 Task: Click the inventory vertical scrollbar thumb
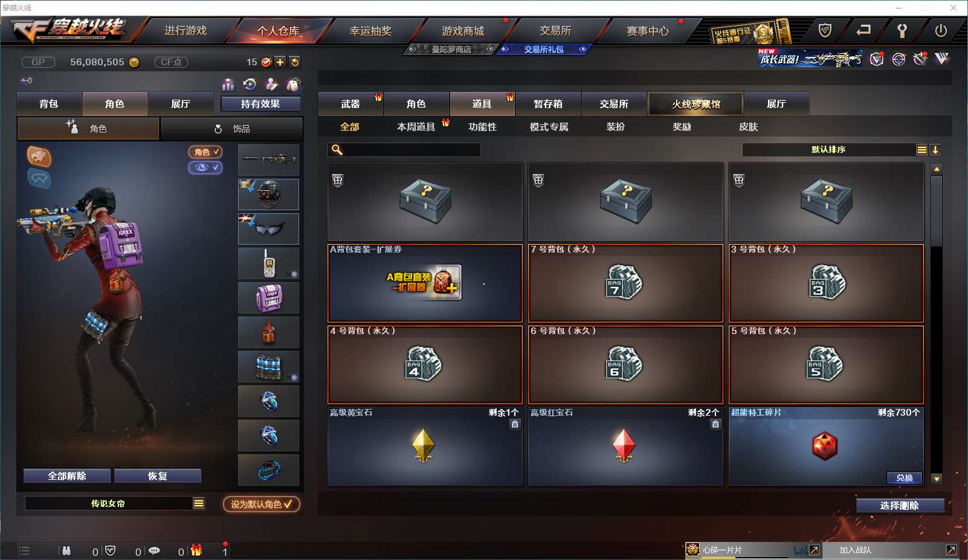[937, 211]
